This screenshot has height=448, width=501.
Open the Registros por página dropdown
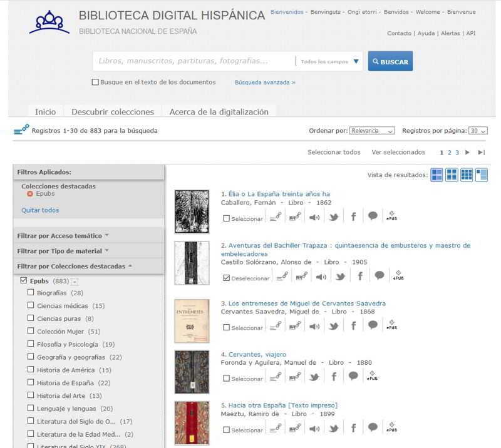[477, 131]
